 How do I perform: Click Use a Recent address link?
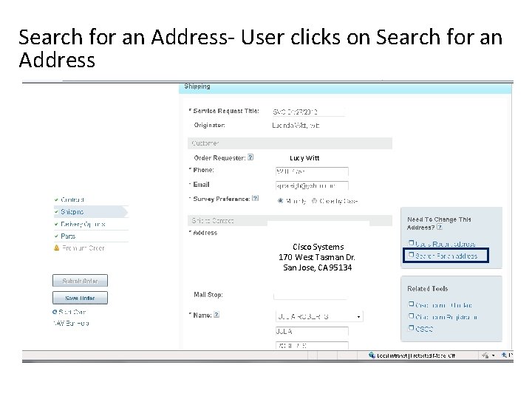pos(445,244)
